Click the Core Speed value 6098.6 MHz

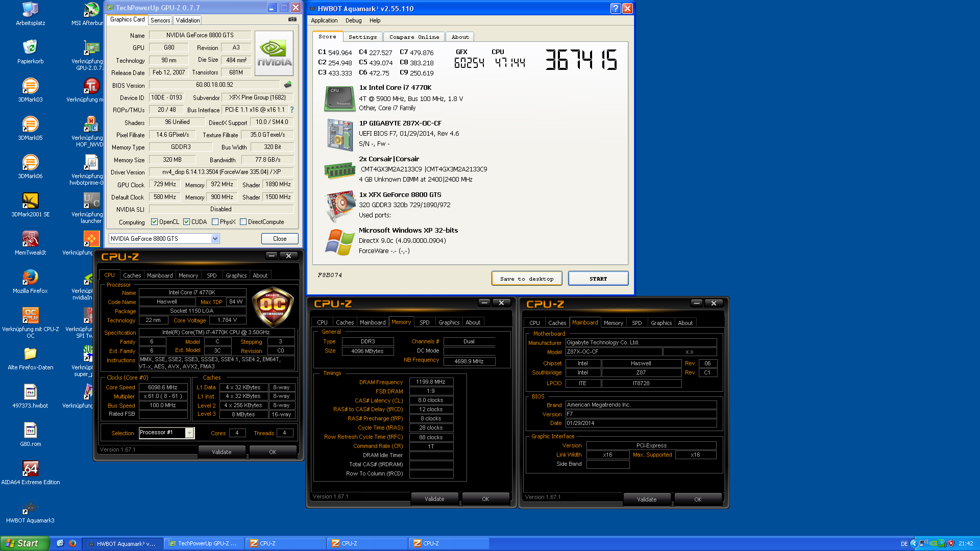point(163,387)
